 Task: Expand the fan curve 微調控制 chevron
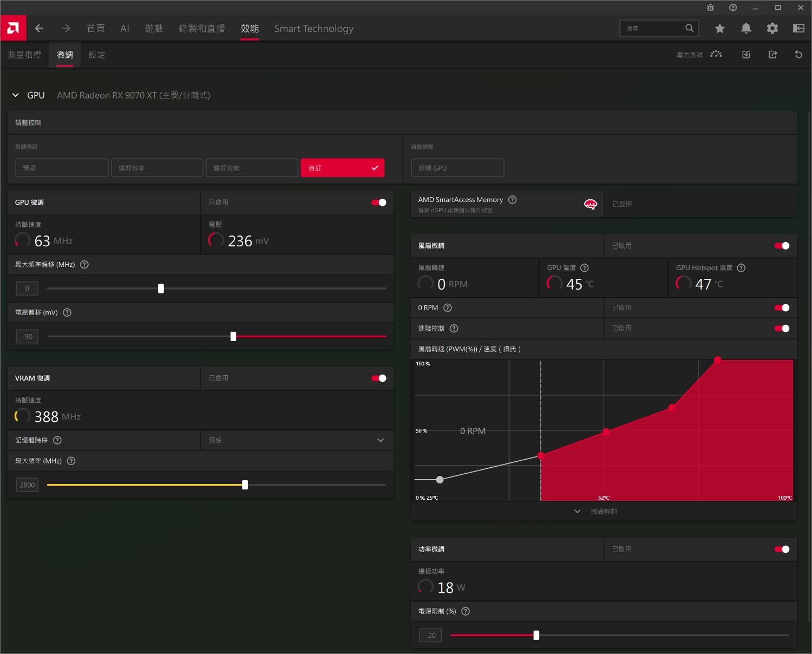(578, 512)
